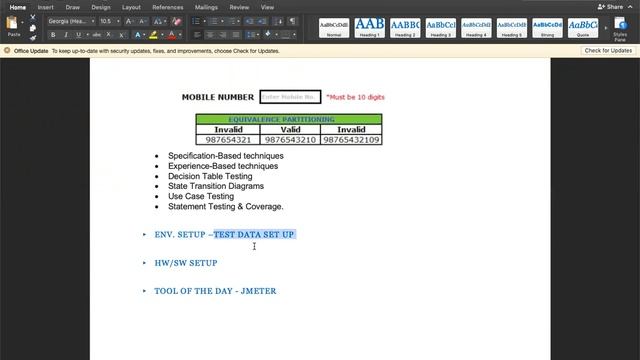Click the Shading paint bucket icon
This screenshot has width=640, height=360.
(x=268, y=34)
